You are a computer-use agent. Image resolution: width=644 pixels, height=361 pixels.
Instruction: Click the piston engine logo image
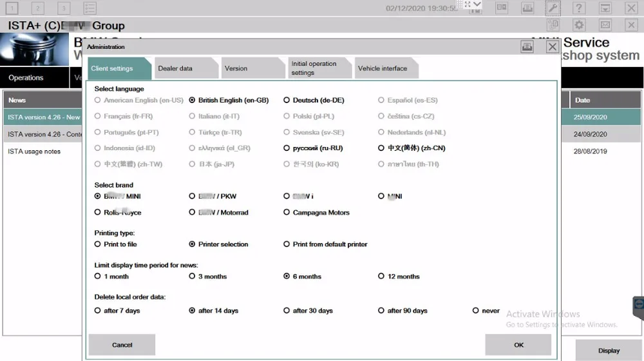tap(35, 50)
